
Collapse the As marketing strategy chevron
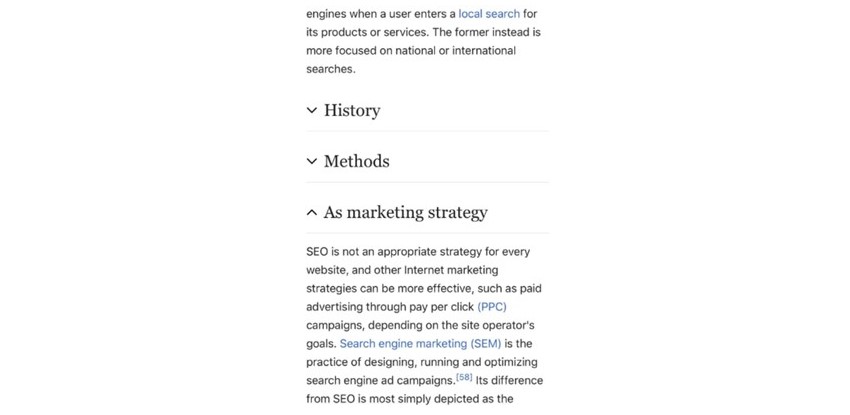coord(312,212)
